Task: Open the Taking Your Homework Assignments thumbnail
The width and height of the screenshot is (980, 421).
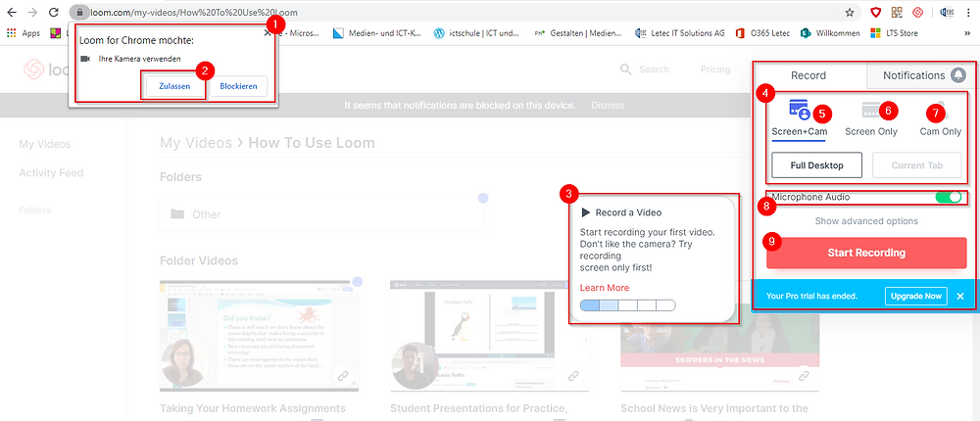Action: click(260, 336)
